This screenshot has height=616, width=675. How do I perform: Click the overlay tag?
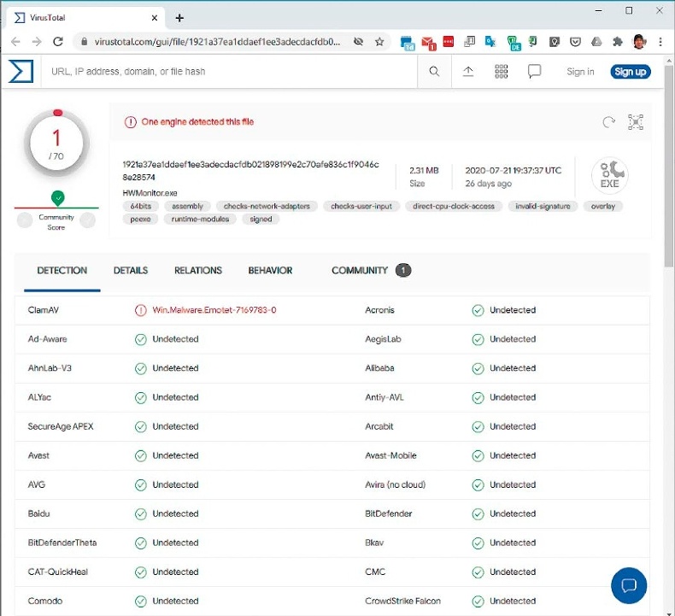click(x=603, y=206)
